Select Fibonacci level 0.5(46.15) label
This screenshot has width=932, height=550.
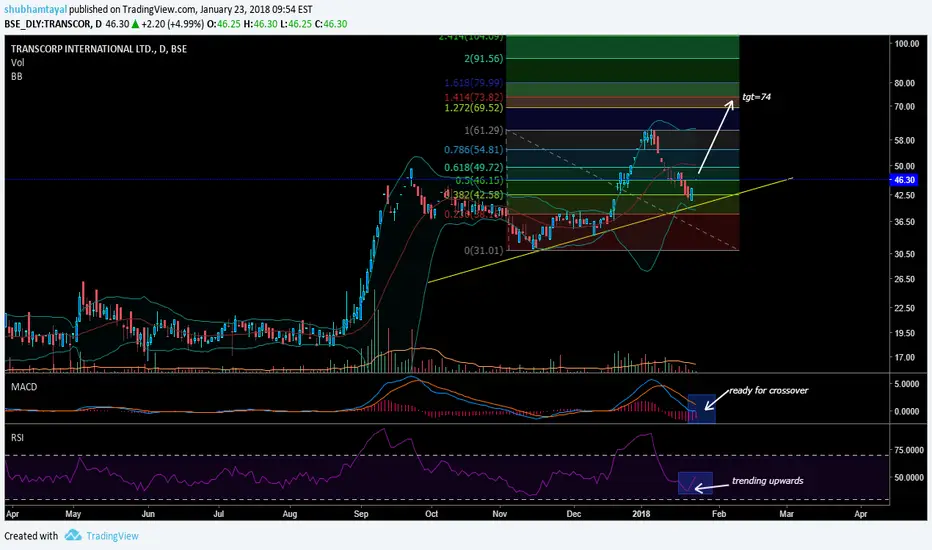[479, 180]
